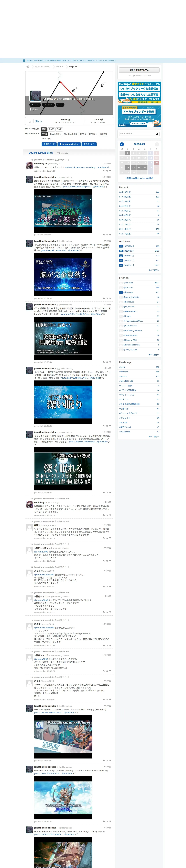186x868 pixels.
Task: Click the list icon next to archive 2025年02月
Action: coord(121,256)
